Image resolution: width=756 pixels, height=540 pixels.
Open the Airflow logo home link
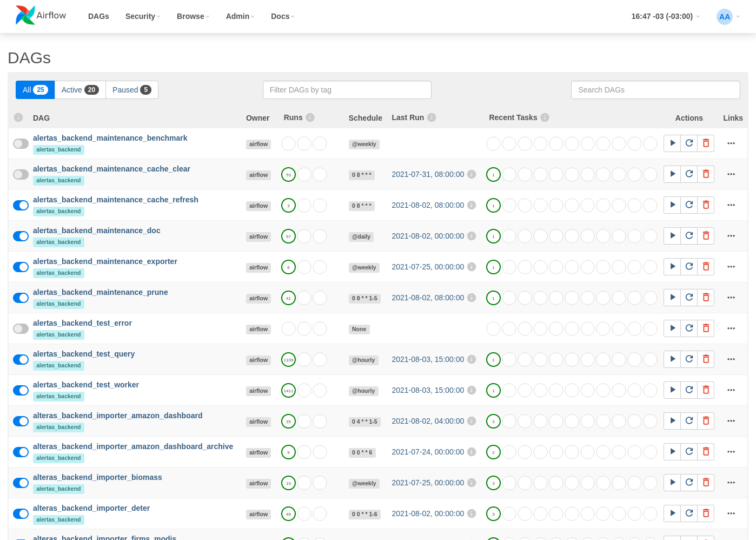(x=41, y=16)
